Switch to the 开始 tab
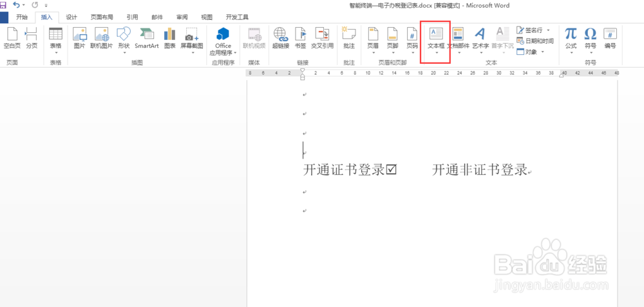The height and width of the screenshot is (307, 644). (x=22, y=17)
